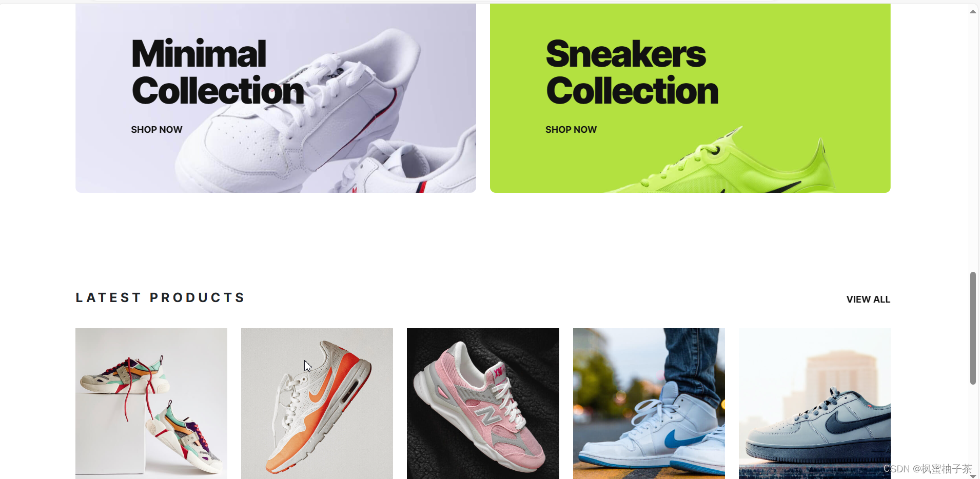Click the scrollbar track above the thumb
The width and height of the screenshot is (980, 479).
pyautogui.click(x=973, y=144)
